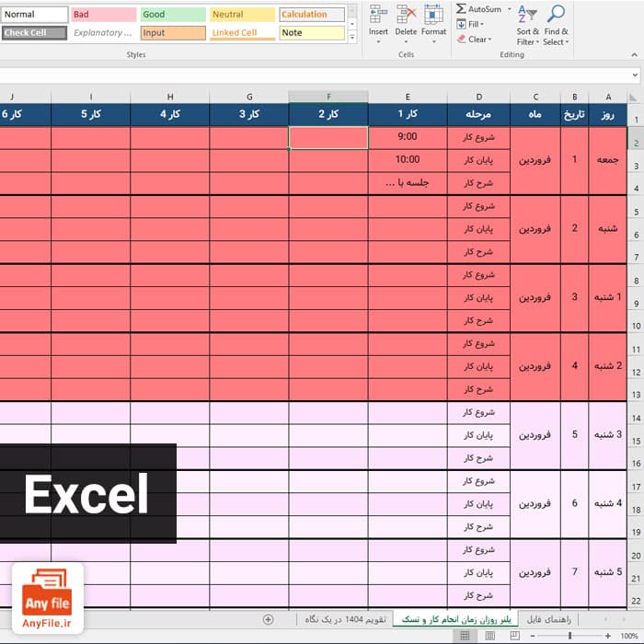The image size is (644, 644).
Task: Select column A header
Action: coord(608,97)
